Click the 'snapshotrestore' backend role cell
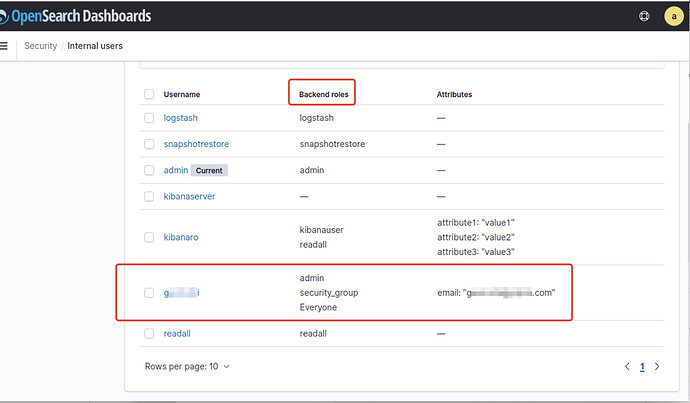The width and height of the screenshot is (690, 403). pyautogui.click(x=332, y=144)
